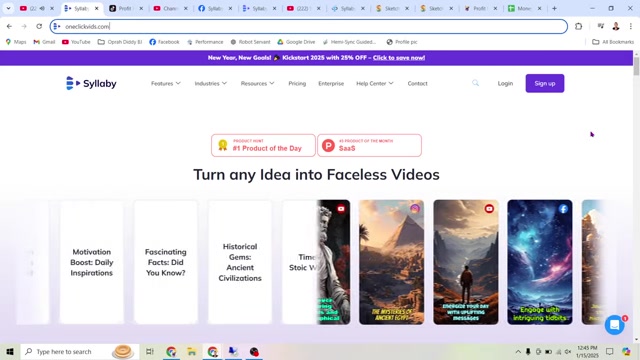This screenshot has height=360, width=640.
Task: Open the stoic statue video thumbnail
Action: [333, 262]
